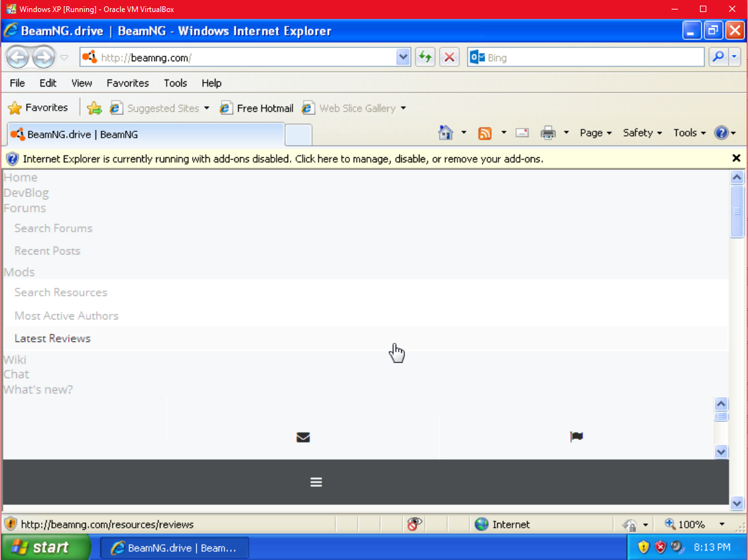This screenshot has width=748, height=560.
Task: Go back with the Back arrow button
Action: 18,57
